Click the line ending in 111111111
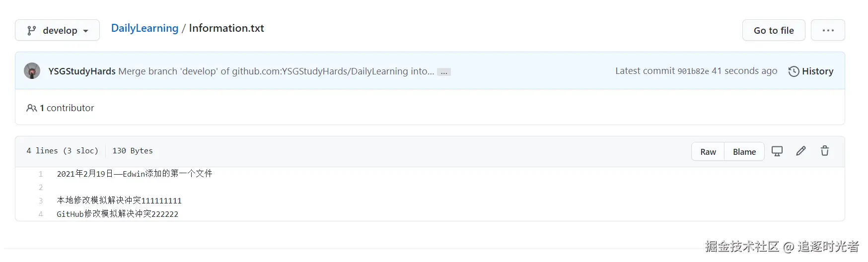 coord(119,200)
